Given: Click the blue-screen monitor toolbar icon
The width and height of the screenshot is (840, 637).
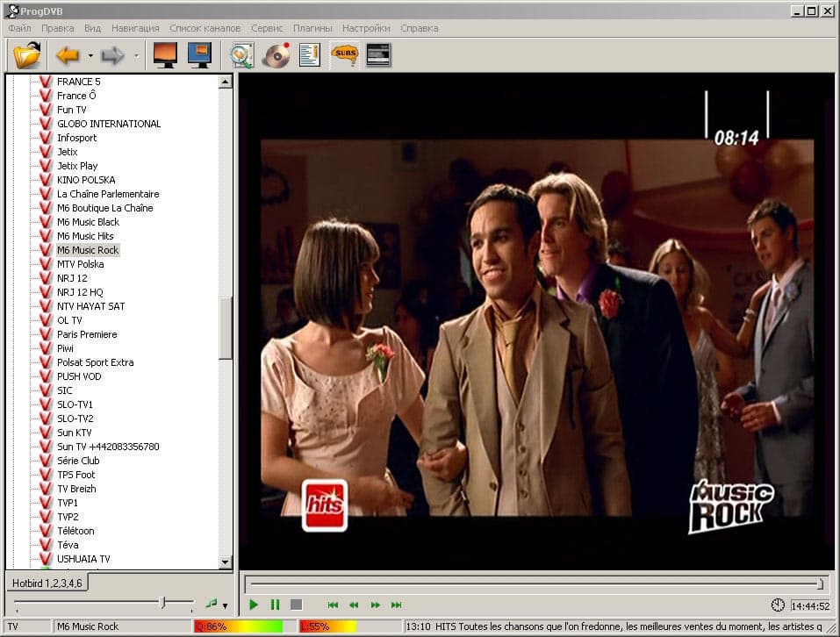Looking at the screenshot, I should (199, 55).
